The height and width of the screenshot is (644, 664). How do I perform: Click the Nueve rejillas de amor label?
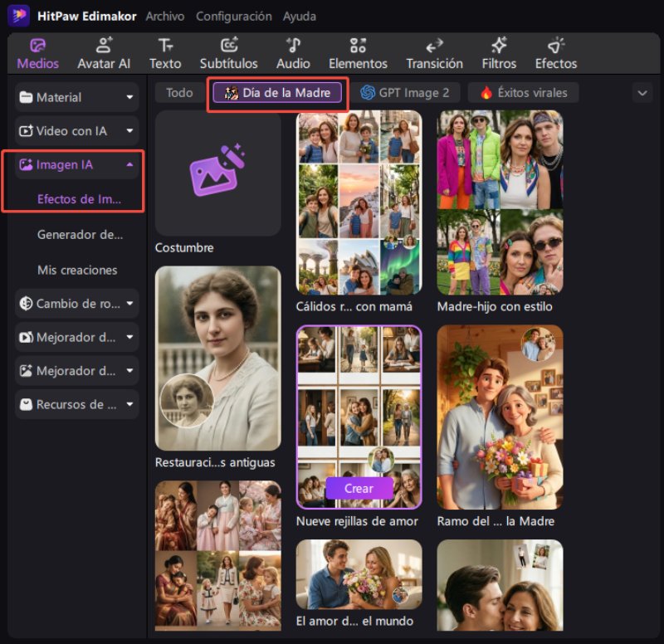(357, 521)
